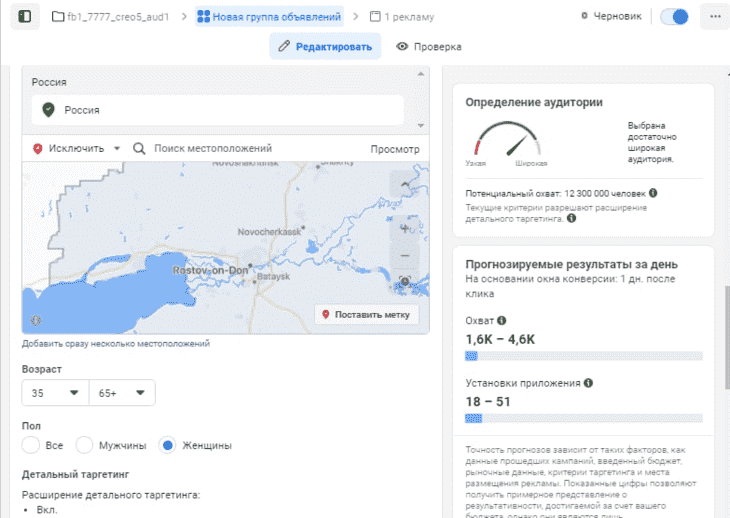Viewport: 730px width, 518px height.
Task: Click the Детальный таргетинг heading
Action: (75, 474)
